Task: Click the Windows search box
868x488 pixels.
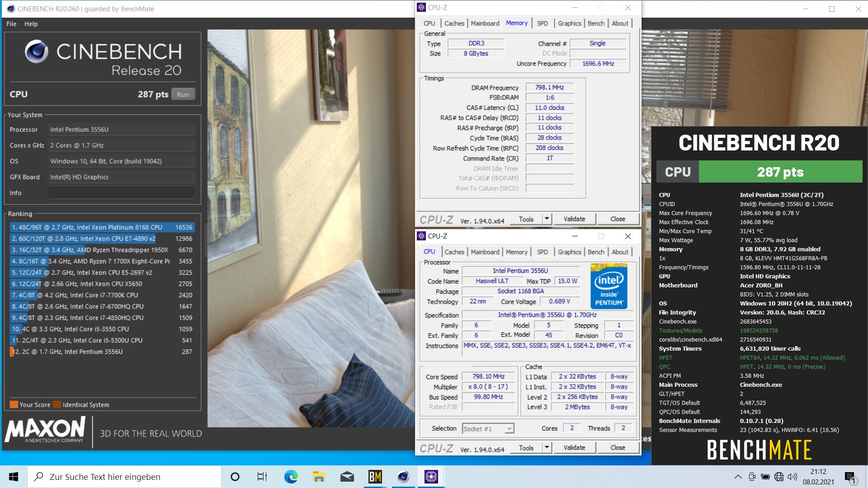Action: click(124, 477)
